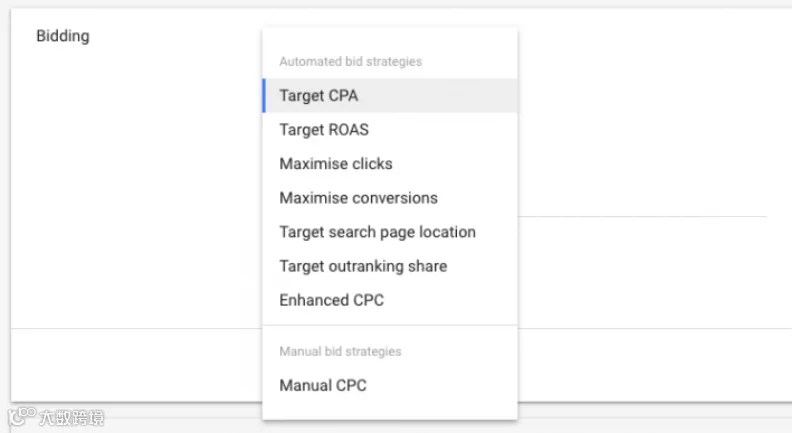
Task: Click the Bidding section label
Action: click(x=62, y=36)
